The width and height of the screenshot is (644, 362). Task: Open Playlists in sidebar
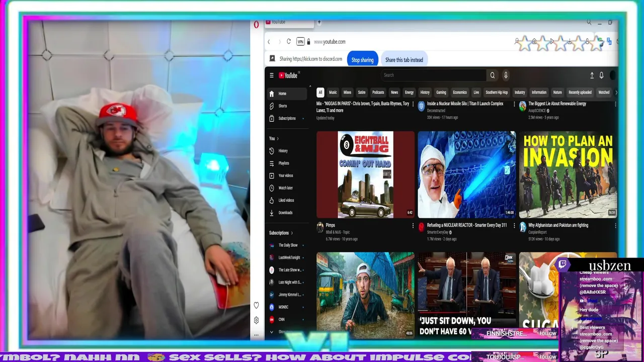(x=286, y=163)
